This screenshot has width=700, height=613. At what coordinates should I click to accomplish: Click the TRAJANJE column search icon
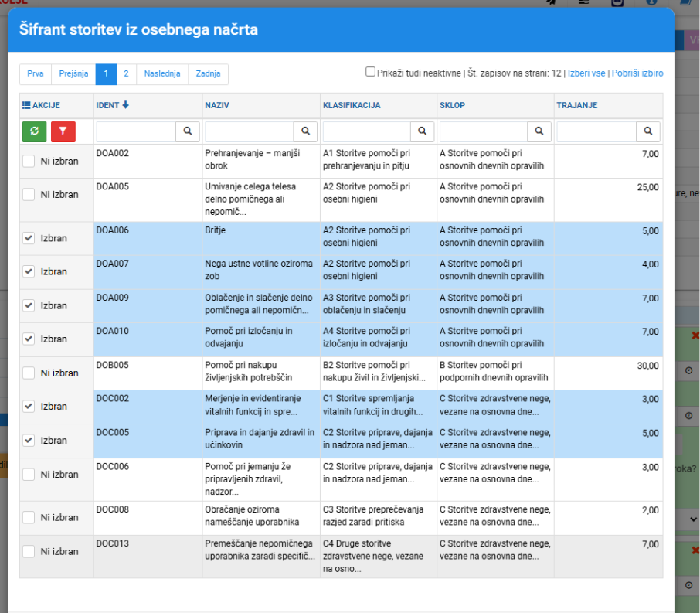click(x=647, y=131)
